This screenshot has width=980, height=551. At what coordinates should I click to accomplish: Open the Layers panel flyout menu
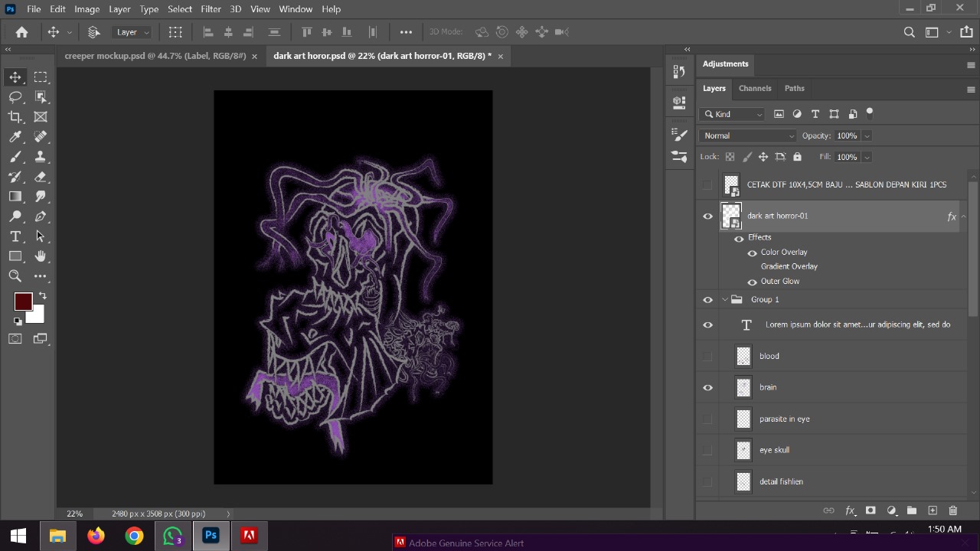[971, 90]
